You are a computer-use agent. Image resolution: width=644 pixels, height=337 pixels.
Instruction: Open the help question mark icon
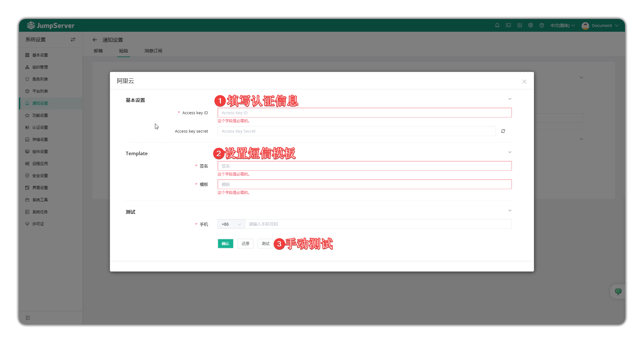pyautogui.click(x=542, y=25)
